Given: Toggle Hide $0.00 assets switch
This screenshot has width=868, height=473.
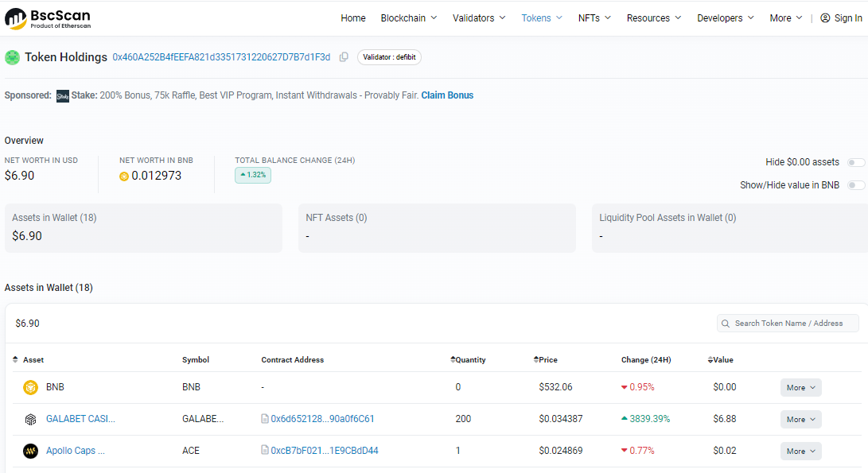Looking at the screenshot, I should point(855,162).
